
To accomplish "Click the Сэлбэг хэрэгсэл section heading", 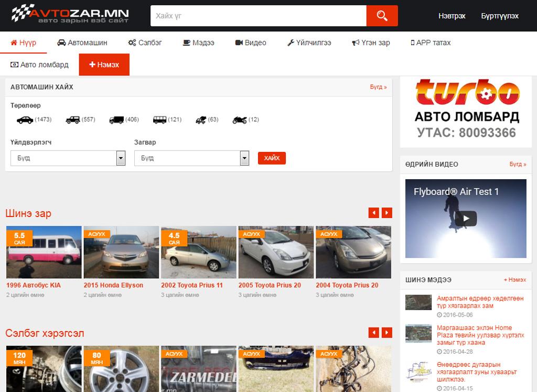I will [x=45, y=333].
